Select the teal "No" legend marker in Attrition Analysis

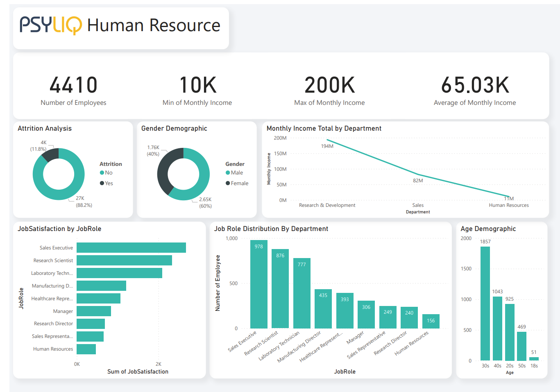tap(101, 172)
